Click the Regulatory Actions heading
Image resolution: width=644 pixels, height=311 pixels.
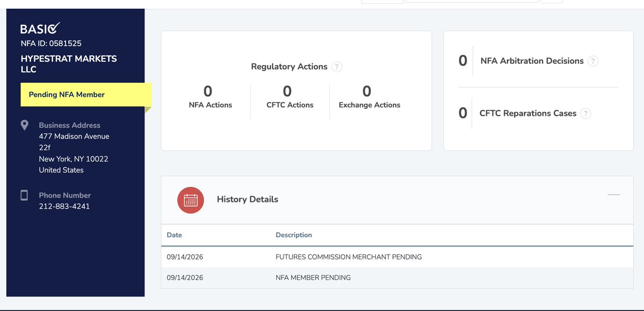[x=289, y=67]
